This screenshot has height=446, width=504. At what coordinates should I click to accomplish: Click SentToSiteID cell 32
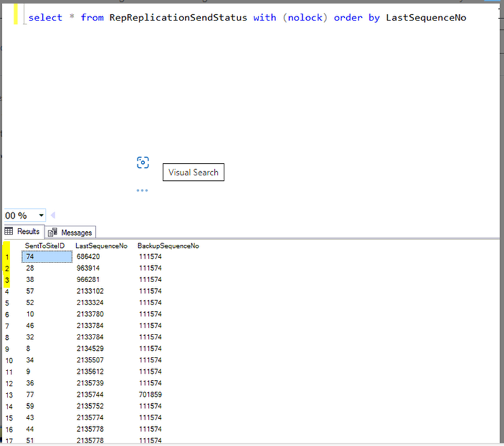30,337
